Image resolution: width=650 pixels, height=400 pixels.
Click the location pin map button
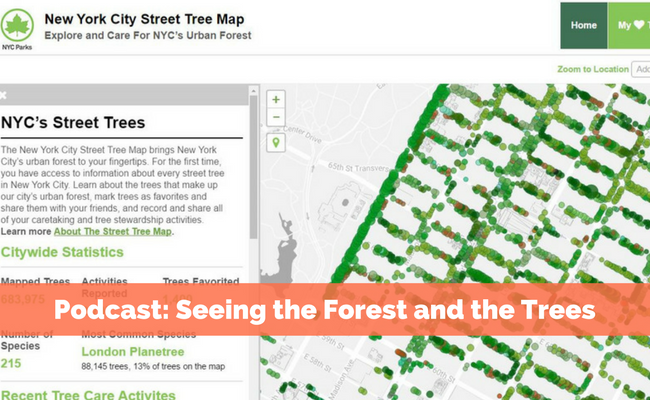click(275, 142)
